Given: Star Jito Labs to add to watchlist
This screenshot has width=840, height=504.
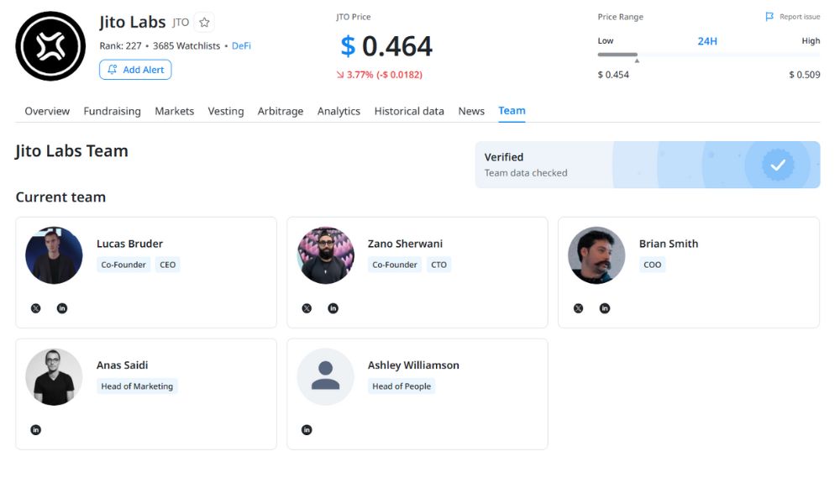Looking at the screenshot, I should point(204,23).
